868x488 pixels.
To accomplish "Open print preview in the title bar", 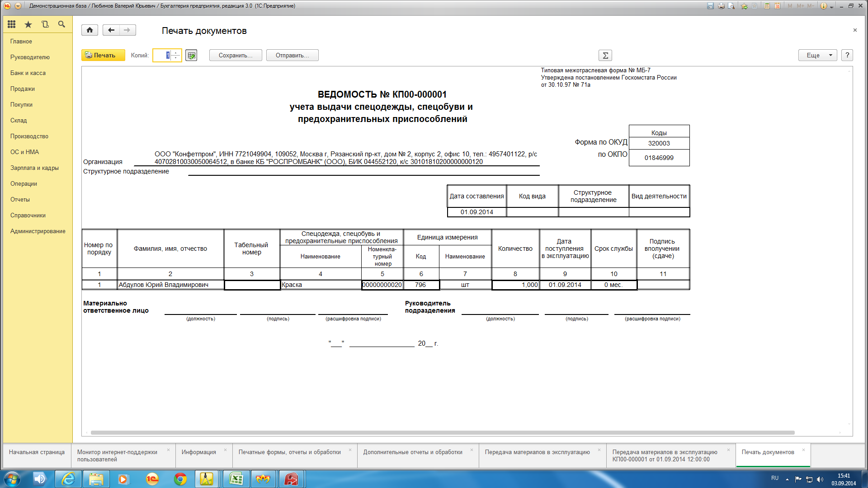I will click(x=731, y=6).
